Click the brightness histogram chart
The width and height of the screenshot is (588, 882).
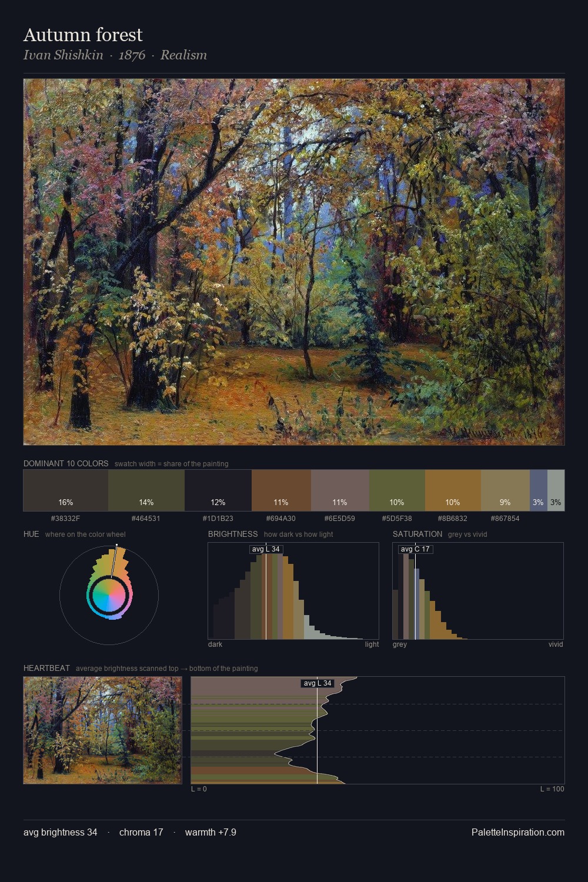(x=293, y=591)
